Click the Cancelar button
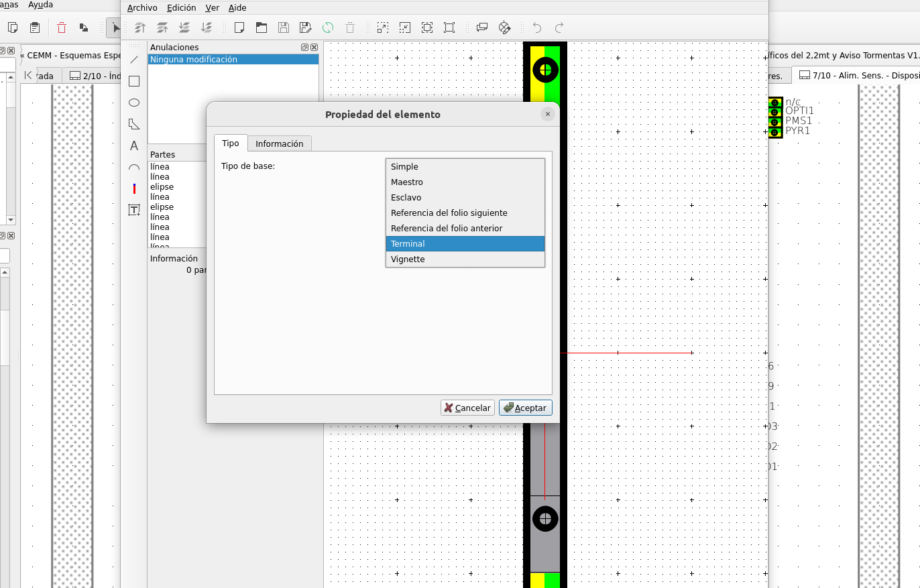920x588 pixels. pyautogui.click(x=467, y=408)
